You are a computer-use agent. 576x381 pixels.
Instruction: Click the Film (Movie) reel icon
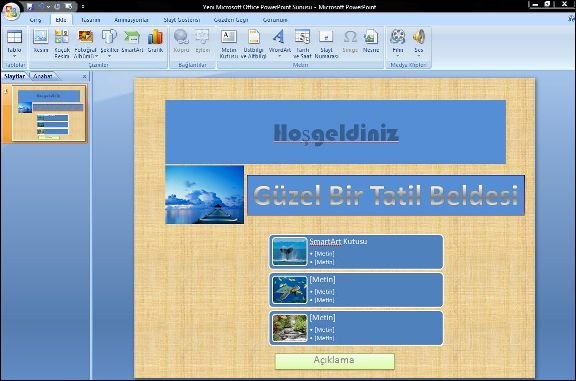(x=398, y=37)
